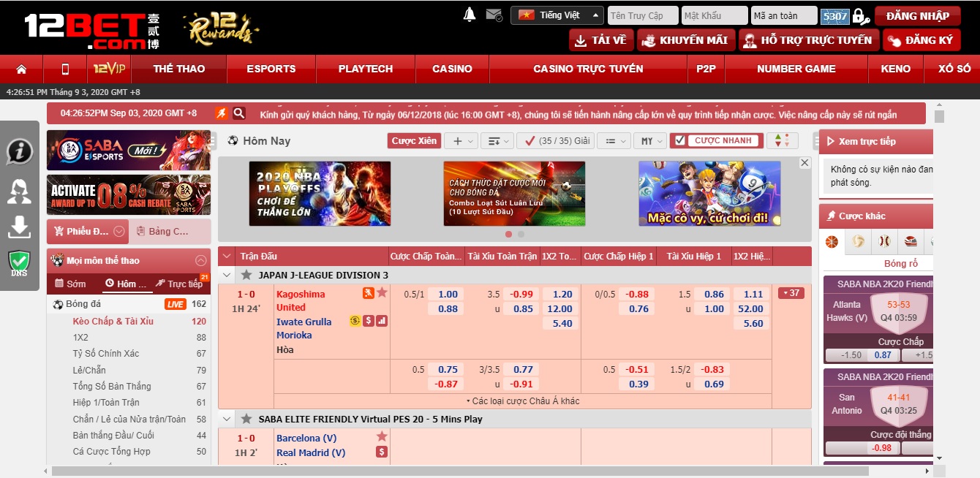This screenshot has height=478, width=980.
Task: Favorite the Kagoshima United match star
Action: pyautogui.click(x=382, y=292)
